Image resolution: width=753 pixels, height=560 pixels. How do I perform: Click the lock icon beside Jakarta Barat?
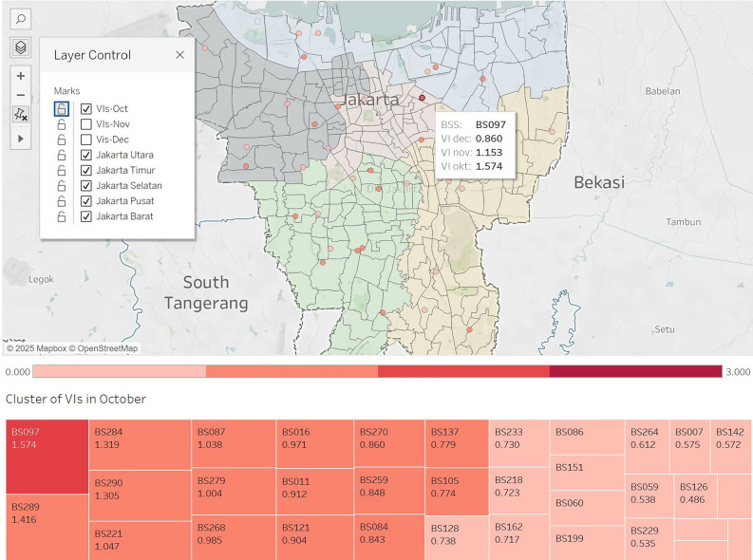[x=62, y=216]
